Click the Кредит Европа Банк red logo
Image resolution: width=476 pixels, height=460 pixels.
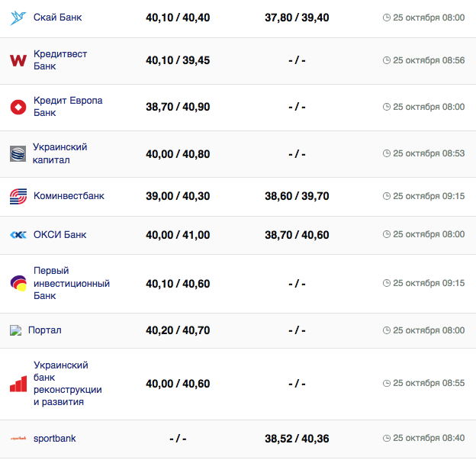click(18, 107)
